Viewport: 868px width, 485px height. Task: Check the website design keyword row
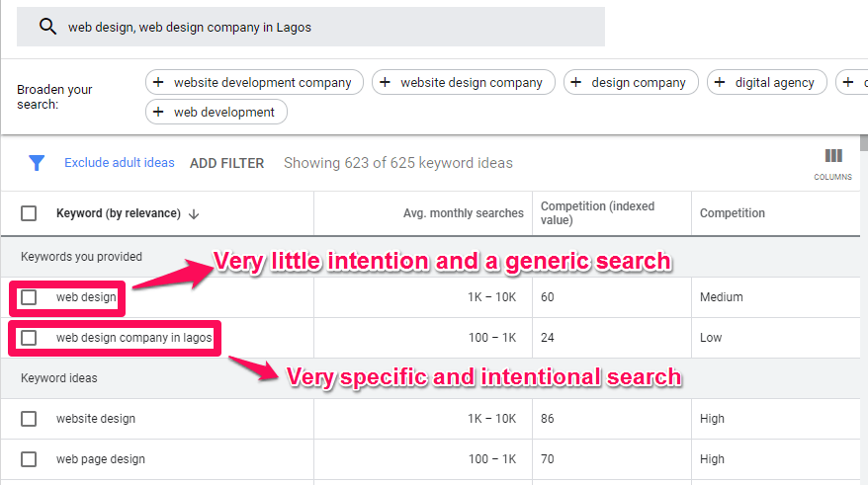pyautogui.click(x=29, y=419)
